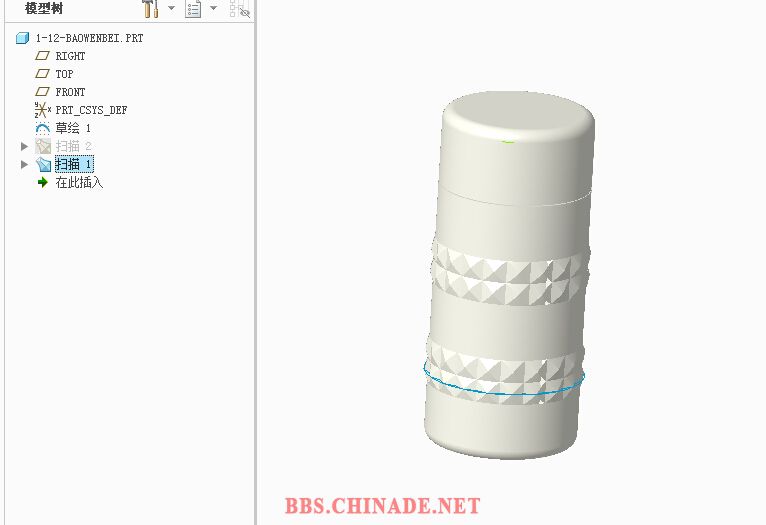Click the 模型树 panel title
The width and height of the screenshot is (766, 525).
(x=43, y=8)
